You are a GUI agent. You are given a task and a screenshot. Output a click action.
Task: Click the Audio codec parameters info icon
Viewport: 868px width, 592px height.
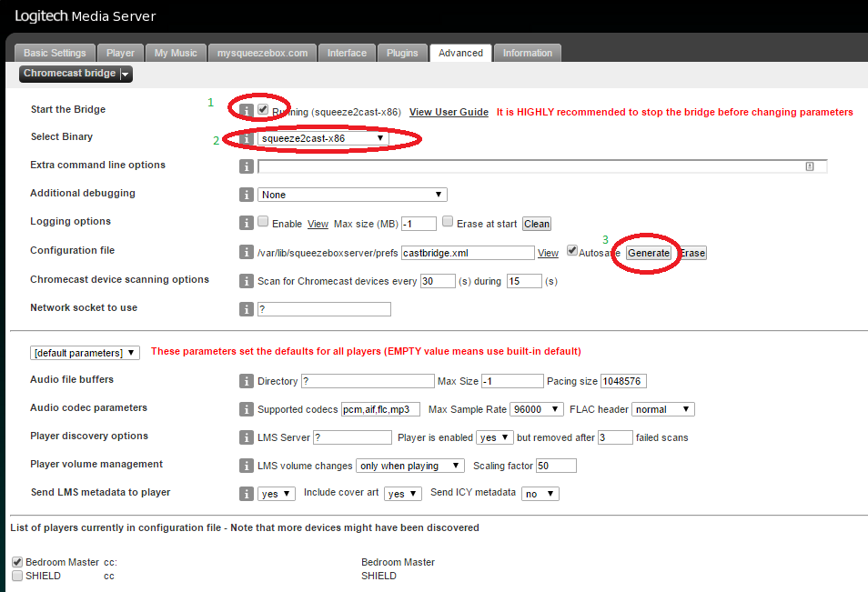click(247, 409)
